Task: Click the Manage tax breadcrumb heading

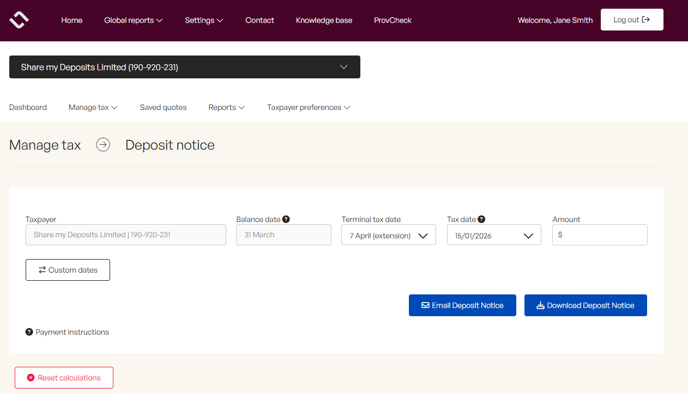Action: (x=45, y=145)
